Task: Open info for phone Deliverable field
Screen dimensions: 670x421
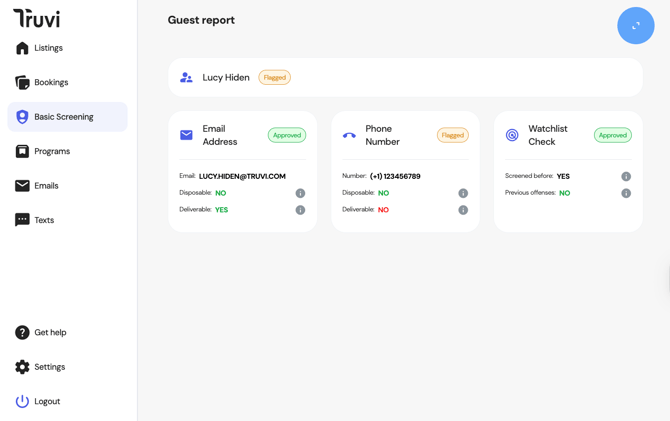Action: [x=463, y=210]
